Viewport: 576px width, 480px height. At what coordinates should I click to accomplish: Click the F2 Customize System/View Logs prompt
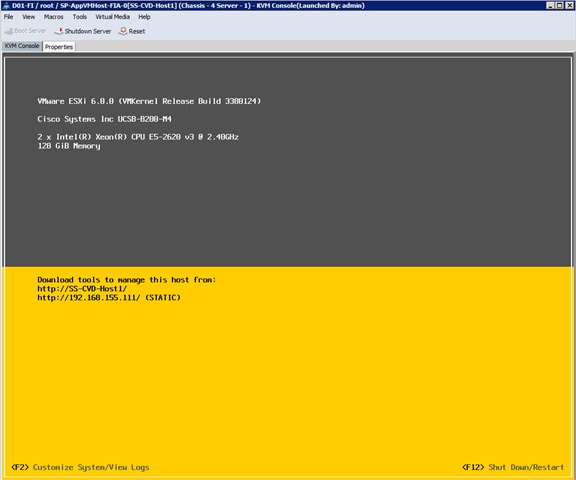click(80, 467)
